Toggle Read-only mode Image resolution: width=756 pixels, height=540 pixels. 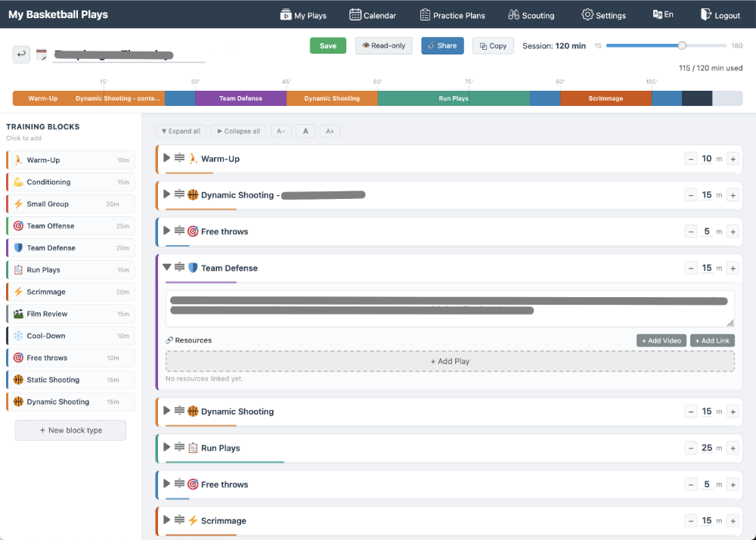383,45
